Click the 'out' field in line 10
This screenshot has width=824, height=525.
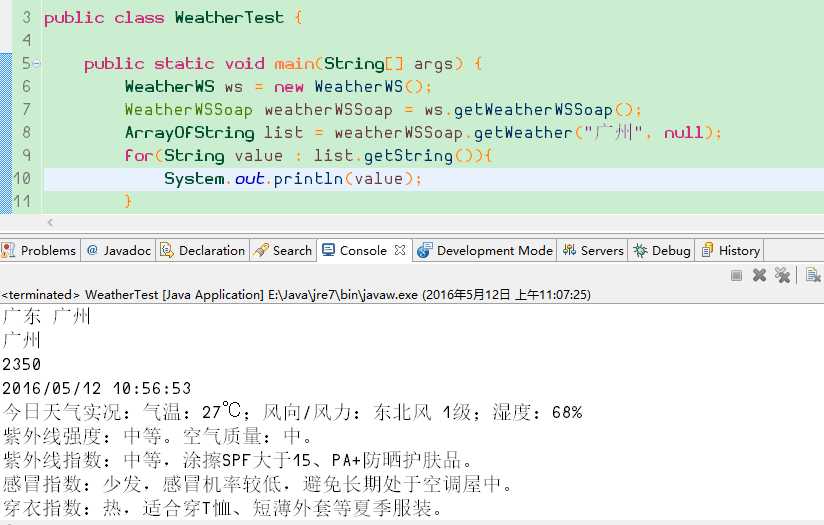[x=249, y=179]
